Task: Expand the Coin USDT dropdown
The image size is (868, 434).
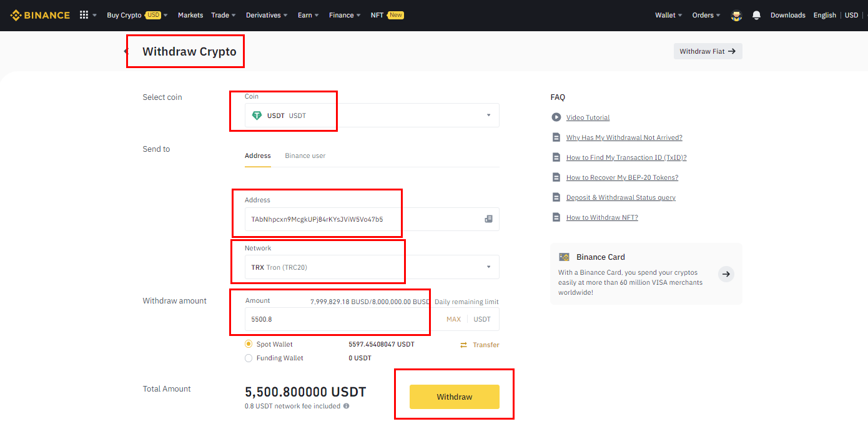Action: click(x=488, y=116)
